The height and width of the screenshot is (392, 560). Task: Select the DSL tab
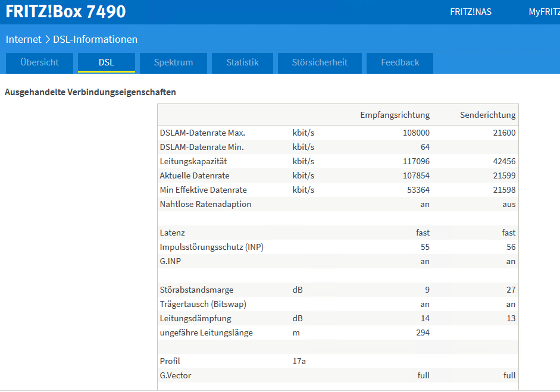(x=107, y=63)
